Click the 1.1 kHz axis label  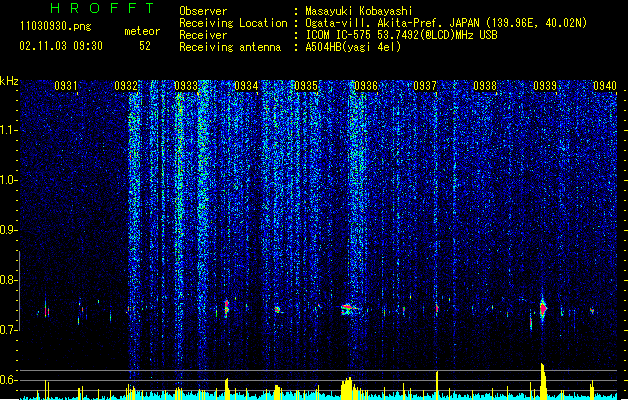(x=9, y=130)
